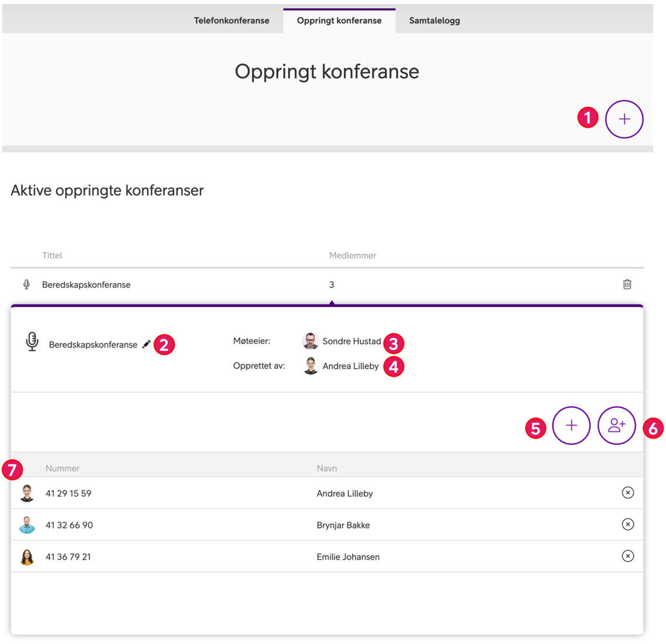This screenshot has width=666, height=644.
Task: Remove Brynjar Bakke from the member list
Action: (x=628, y=524)
